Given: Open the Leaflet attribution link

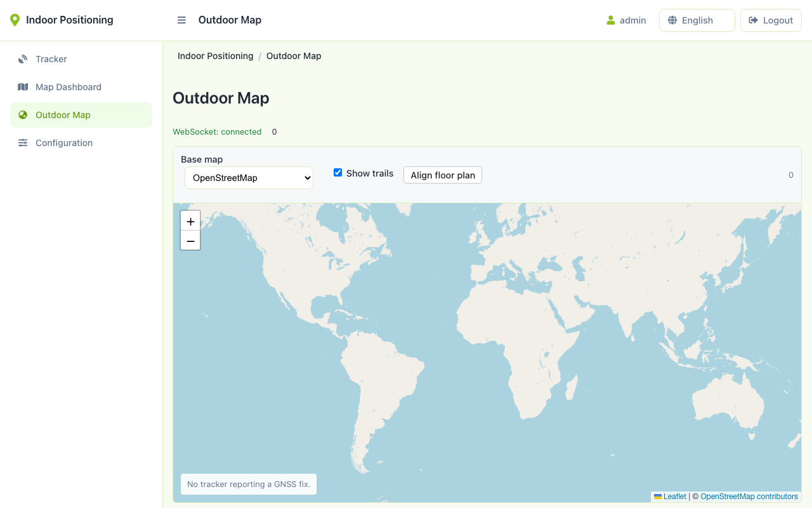Looking at the screenshot, I should 675,497.
